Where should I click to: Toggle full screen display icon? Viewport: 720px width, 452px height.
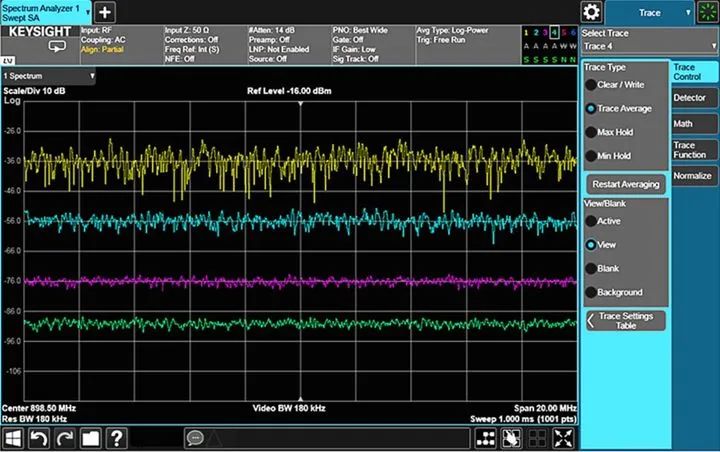(563, 439)
